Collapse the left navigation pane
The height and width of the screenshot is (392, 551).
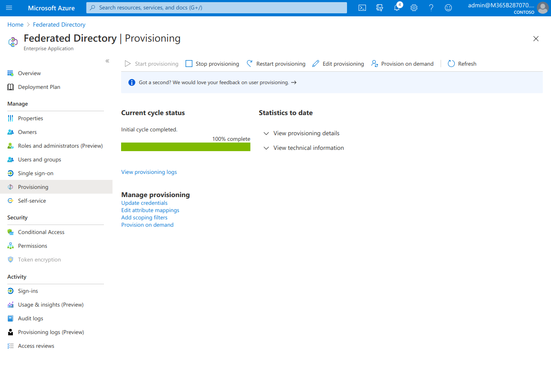(107, 61)
